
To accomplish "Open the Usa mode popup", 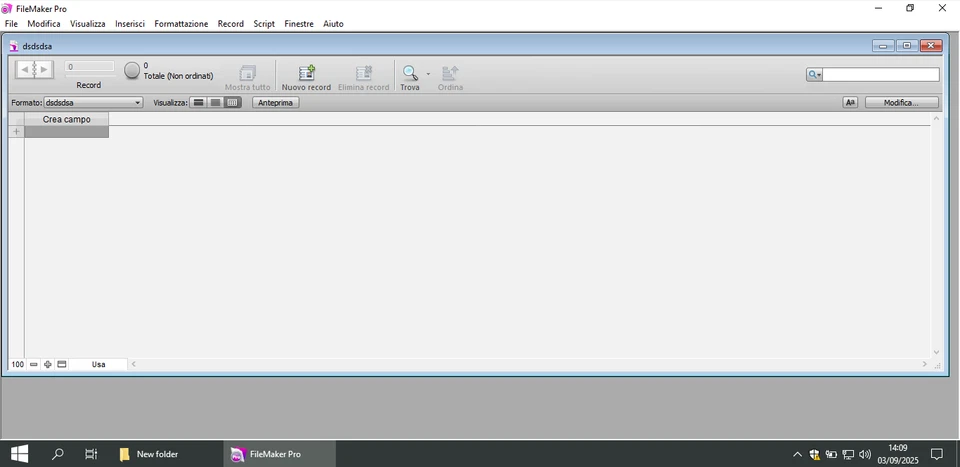I will (98, 364).
